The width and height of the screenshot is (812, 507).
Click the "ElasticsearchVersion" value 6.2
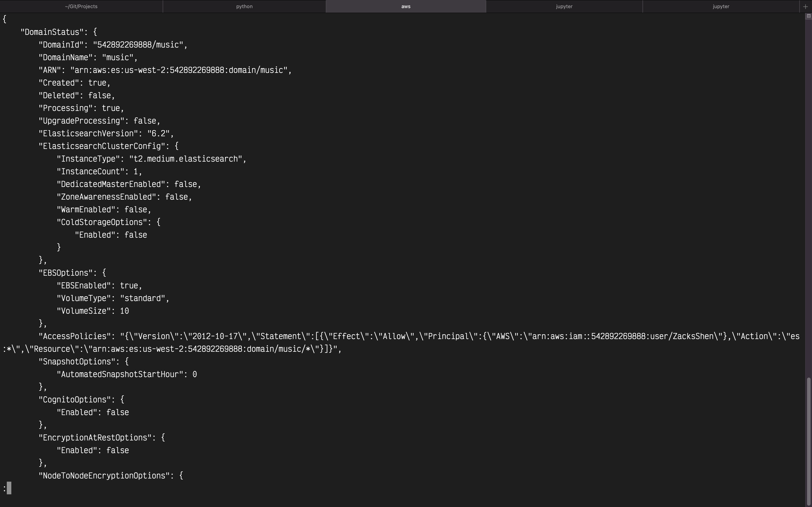[158, 134]
